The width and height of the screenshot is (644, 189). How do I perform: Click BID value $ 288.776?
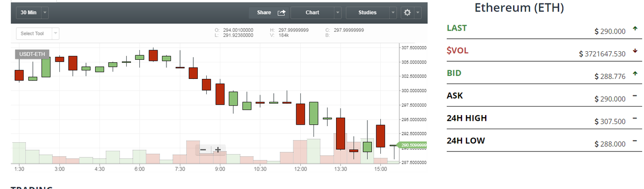pos(610,76)
